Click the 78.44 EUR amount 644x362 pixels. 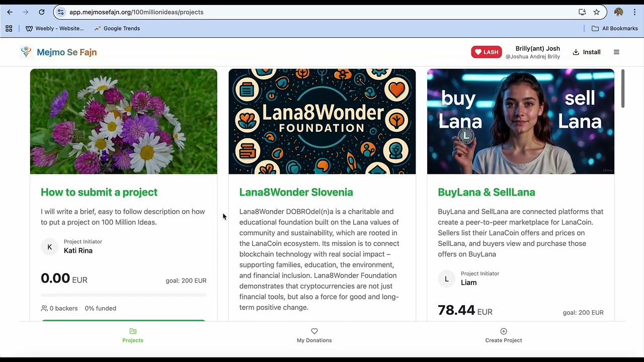click(x=465, y=311)
